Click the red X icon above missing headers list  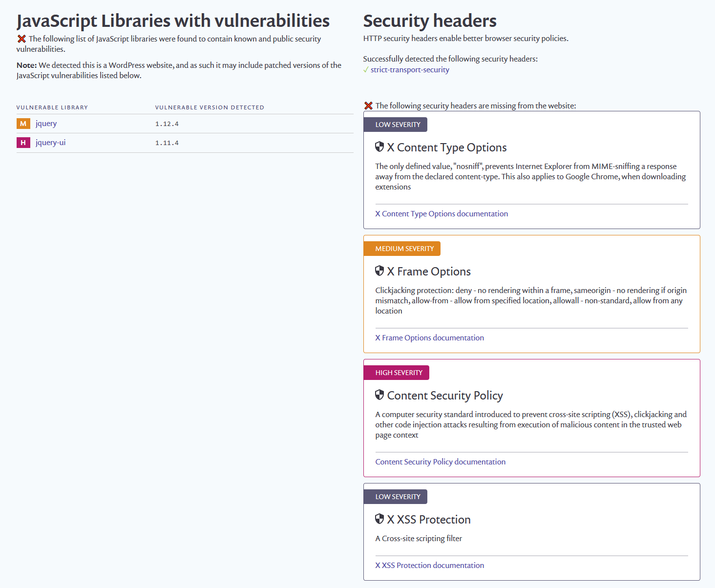click(x=369, y=105)
